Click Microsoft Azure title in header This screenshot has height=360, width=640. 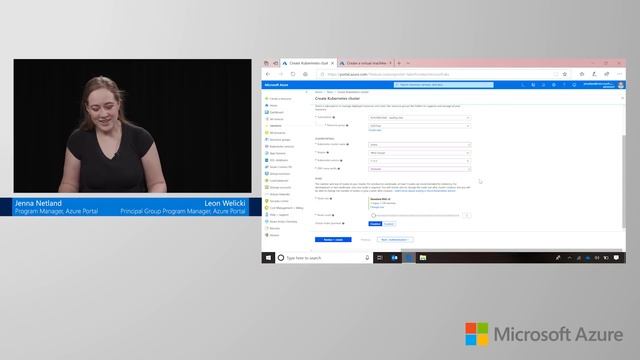(276, 85)
